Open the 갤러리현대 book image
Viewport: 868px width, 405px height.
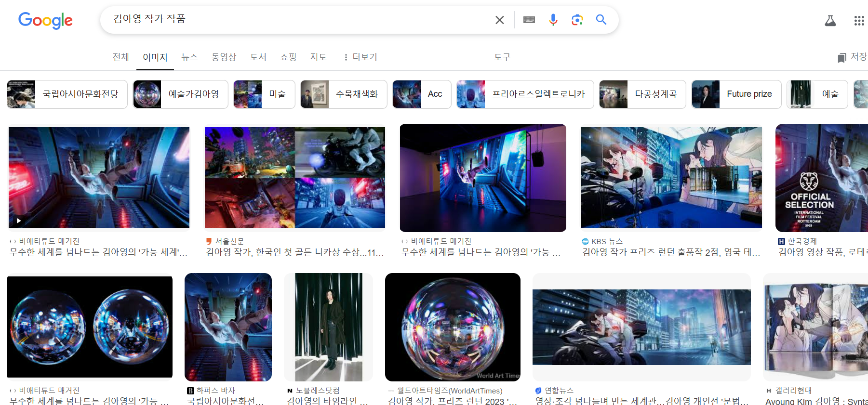tap(816, 327)
